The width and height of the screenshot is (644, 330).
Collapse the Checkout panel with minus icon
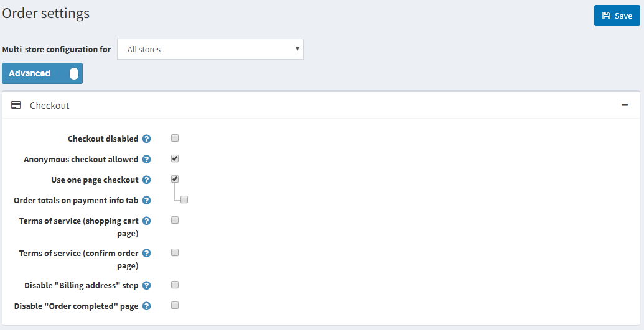point(625,105)
